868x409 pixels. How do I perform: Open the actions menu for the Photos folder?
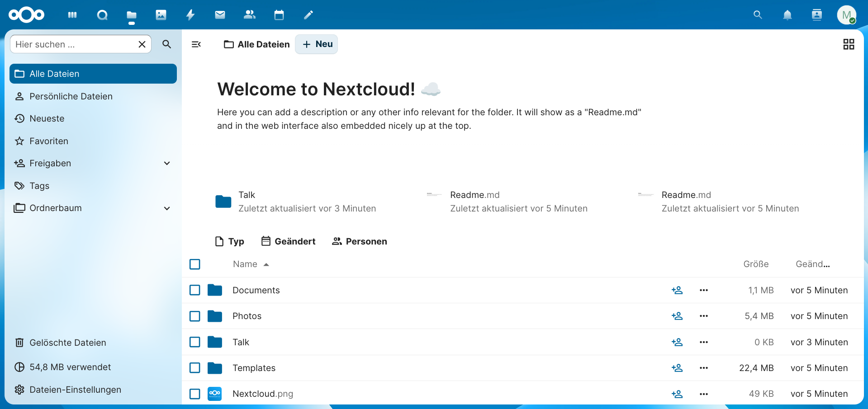703,316
